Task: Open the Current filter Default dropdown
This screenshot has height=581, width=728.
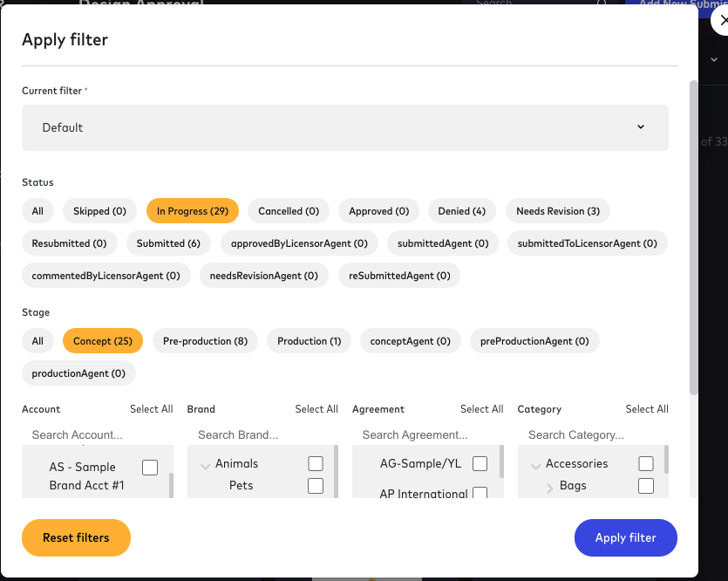Action: pos(345,127)
